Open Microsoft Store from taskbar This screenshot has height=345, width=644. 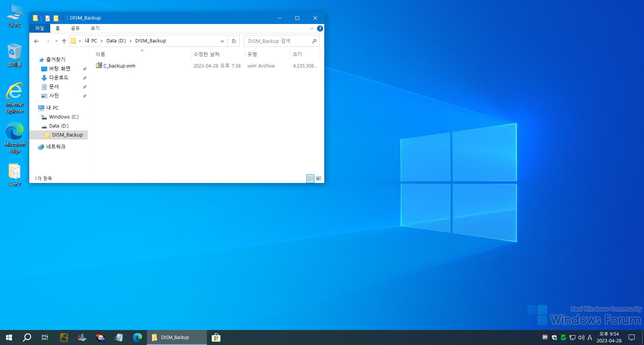(x=216, y=337)
